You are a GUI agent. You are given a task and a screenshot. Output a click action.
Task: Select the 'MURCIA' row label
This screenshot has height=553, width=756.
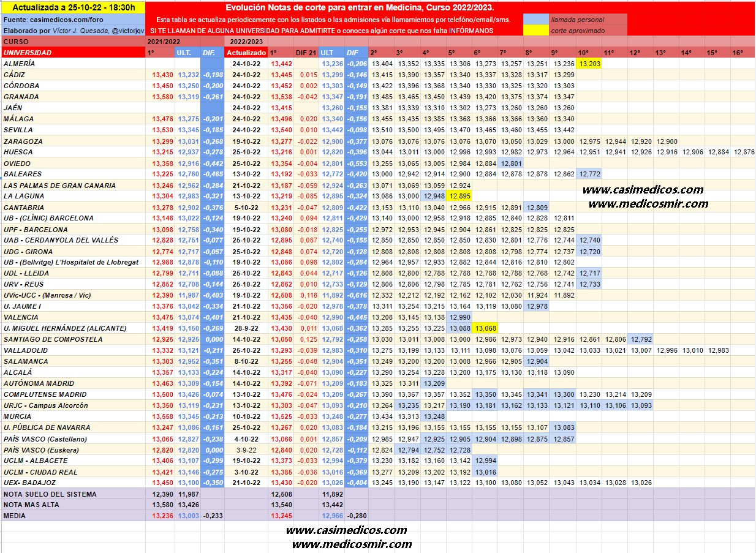click(73, 416)
